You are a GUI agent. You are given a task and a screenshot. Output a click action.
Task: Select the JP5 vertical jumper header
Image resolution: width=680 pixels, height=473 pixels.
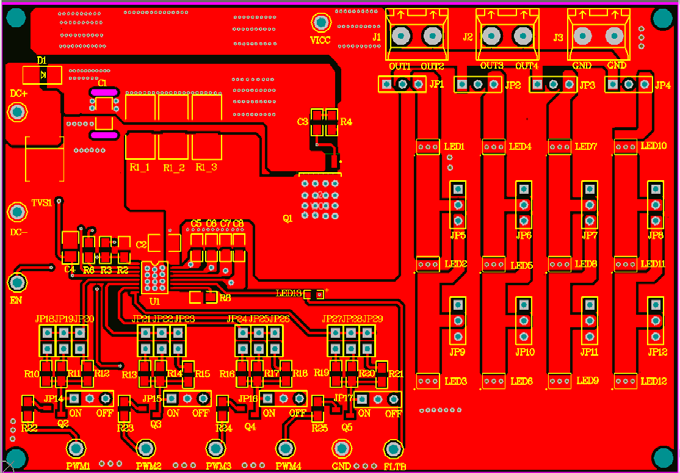point(458,204)
